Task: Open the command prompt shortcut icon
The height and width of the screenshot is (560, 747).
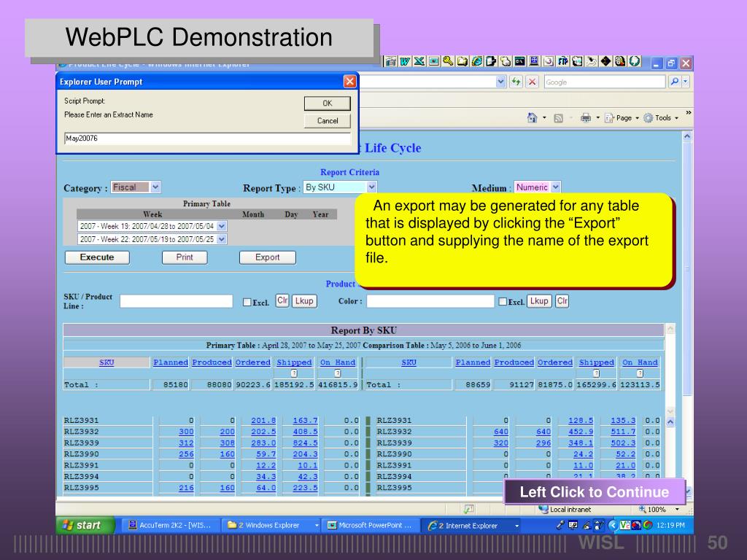Action: (519, 61)
